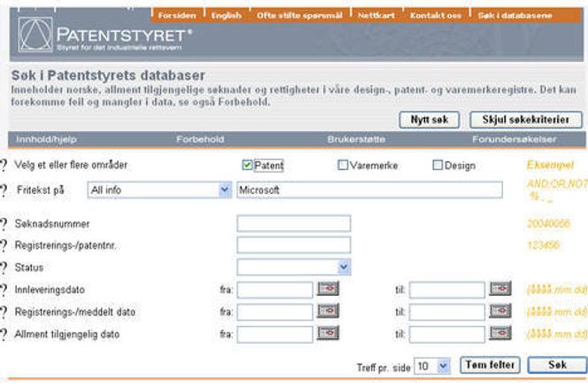Open calendar for Registrerings-/meddelt dato til
This screenshot has width=588, height=387.
coord(500,311)
